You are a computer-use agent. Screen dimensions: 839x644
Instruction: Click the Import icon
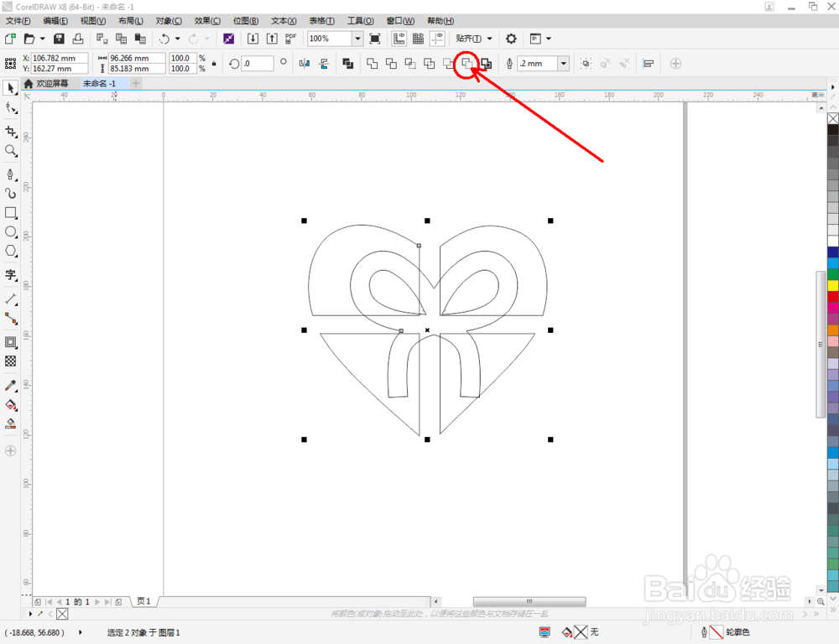coord(253,39)
